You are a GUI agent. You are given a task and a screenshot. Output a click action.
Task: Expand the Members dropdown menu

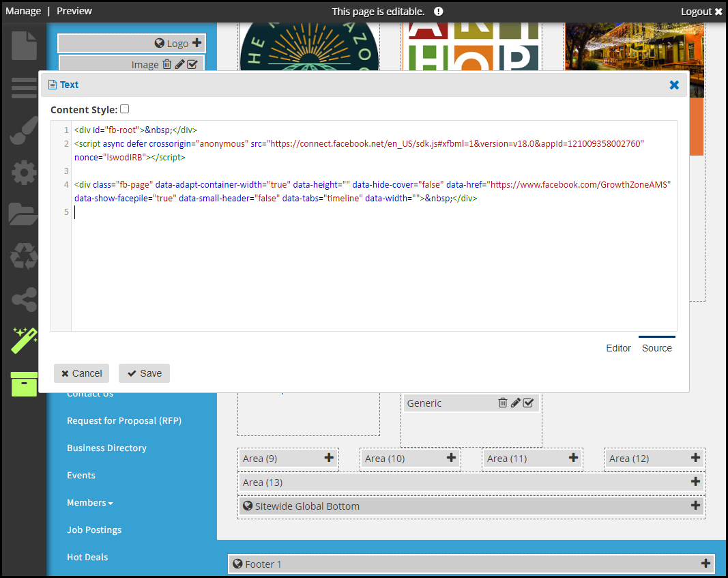[x=89, y=502]
